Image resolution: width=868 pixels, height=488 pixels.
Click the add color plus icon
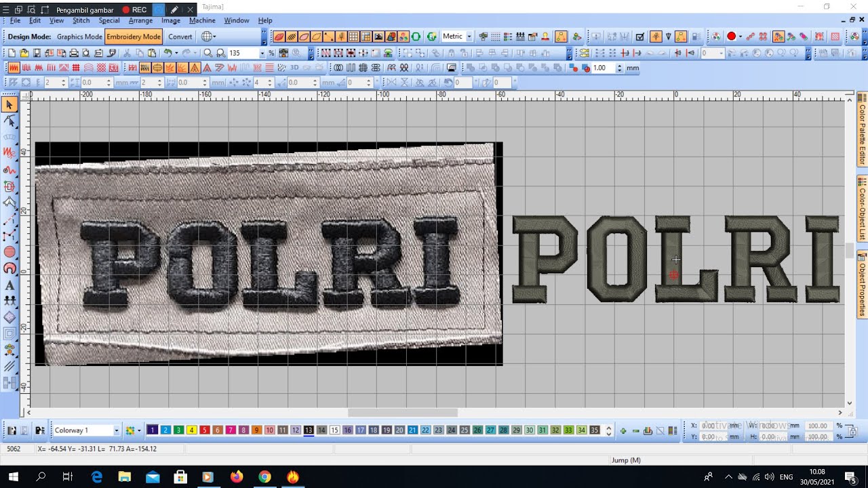[x=623, y=430]
